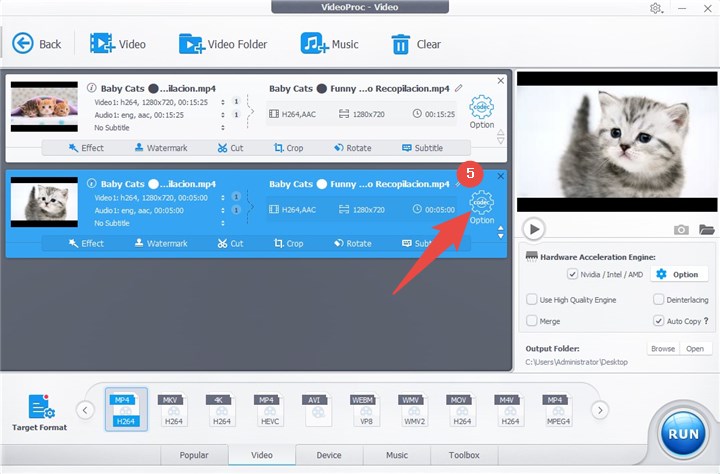Move the 00:15:25 video using reorder arrows
Viewport: 720px width, 474px height.
click(501, 136)
